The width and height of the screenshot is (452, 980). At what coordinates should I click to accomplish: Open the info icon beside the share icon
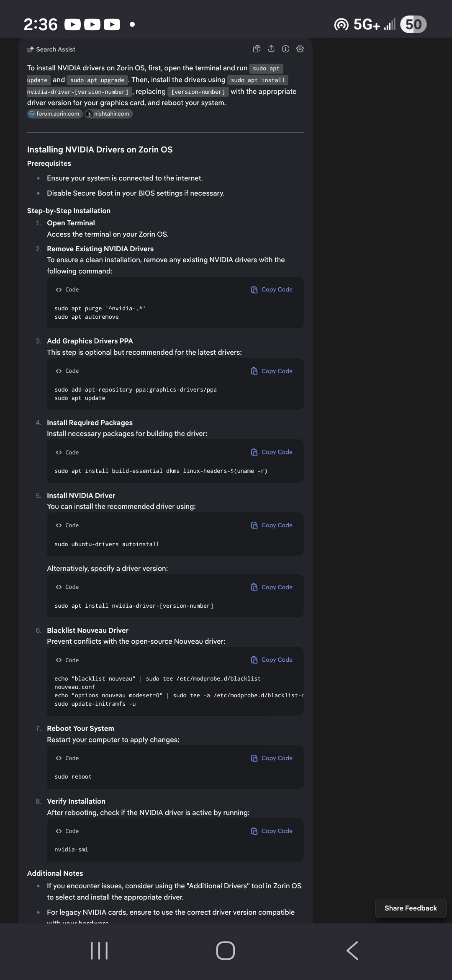[286, 49]
